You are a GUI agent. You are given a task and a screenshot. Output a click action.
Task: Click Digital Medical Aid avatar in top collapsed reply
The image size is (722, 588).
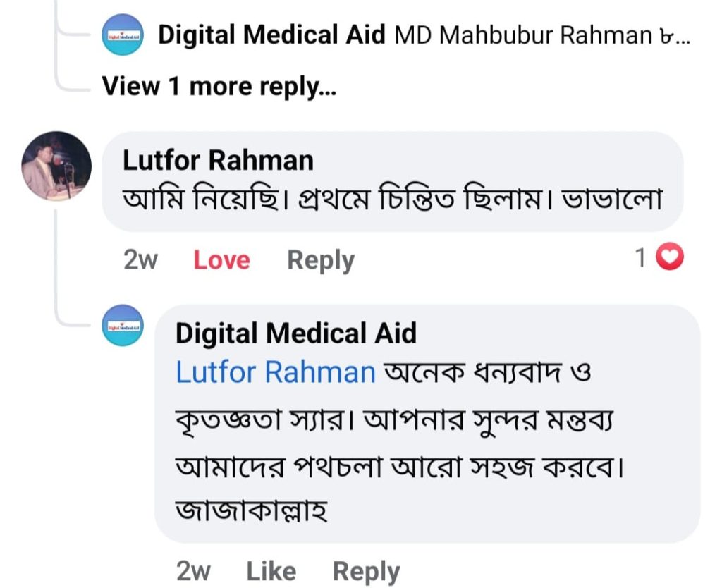tap(123, 35)
